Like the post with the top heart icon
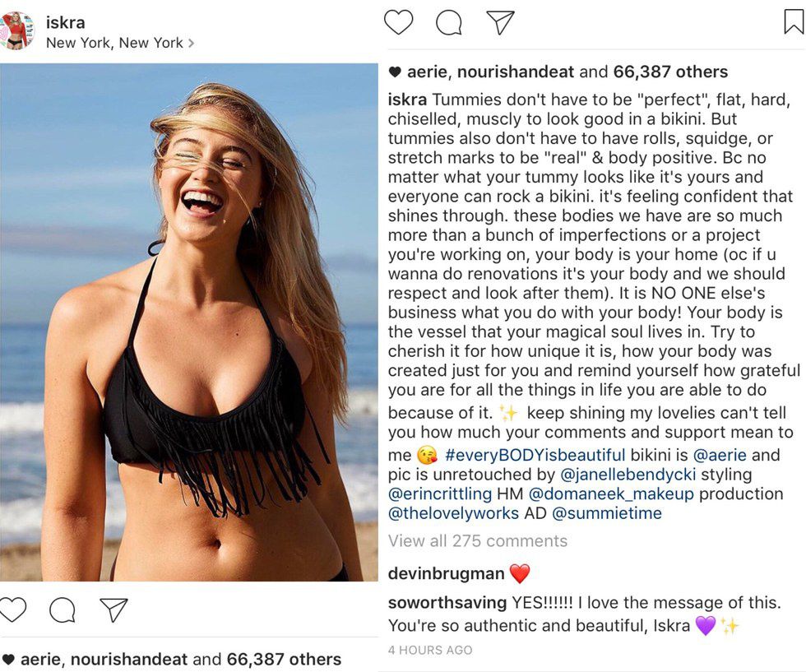Viewport: 806px width, 672px height. point(399,22)
